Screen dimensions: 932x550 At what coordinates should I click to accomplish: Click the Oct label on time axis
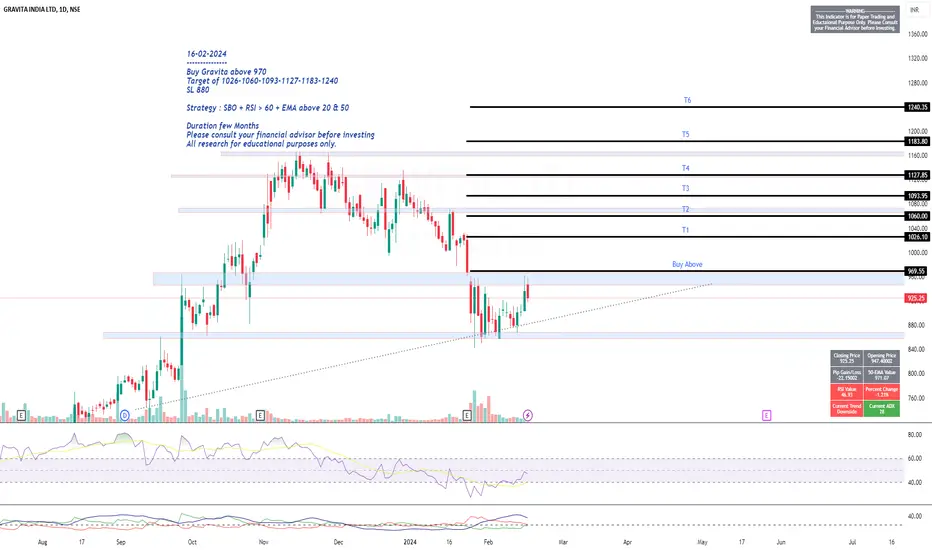point(192,542)
